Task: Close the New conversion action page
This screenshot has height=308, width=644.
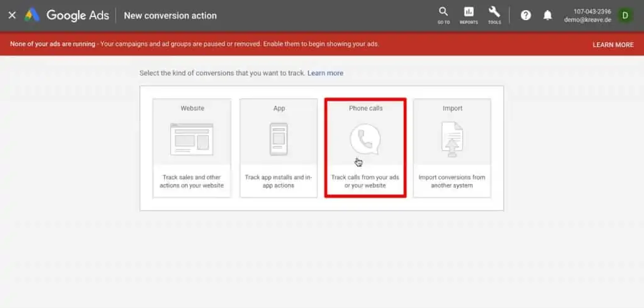Action: pos(12,15)
